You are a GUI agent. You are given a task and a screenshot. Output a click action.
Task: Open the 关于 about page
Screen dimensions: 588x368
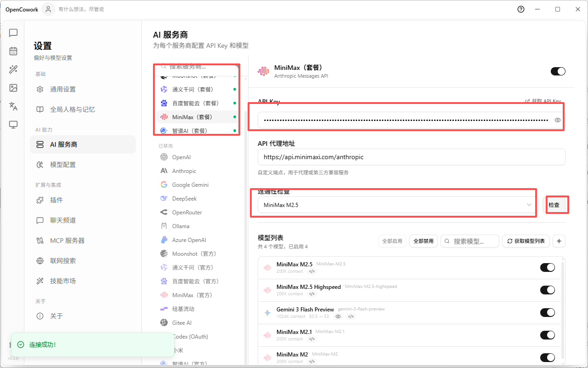point(83,316)
